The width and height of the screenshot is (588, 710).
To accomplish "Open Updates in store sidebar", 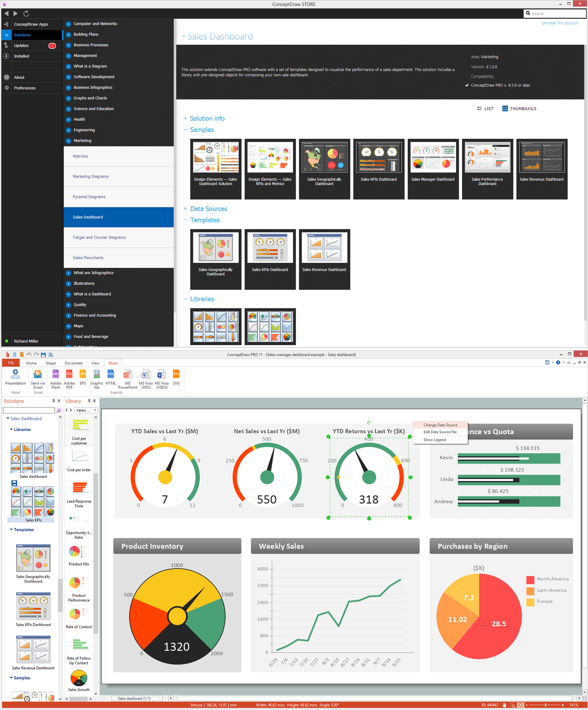I will click(32, 46).
